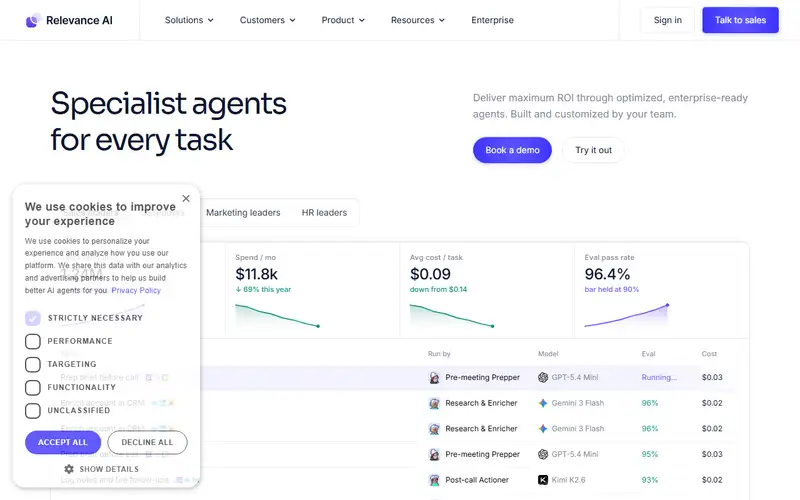The image size is (800, 500).
Task: Click the 95% eval value
Action: (x=649, y=454)
